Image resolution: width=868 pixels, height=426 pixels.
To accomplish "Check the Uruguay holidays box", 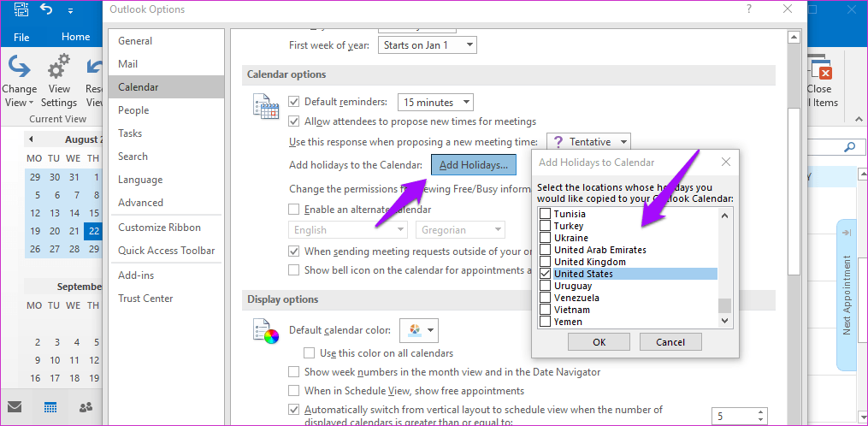I will click(x=546, y=286).
